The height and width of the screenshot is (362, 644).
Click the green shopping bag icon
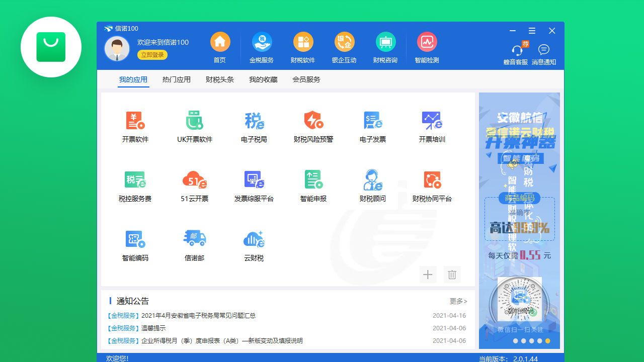pyautogui.click(x=51, y=47)
